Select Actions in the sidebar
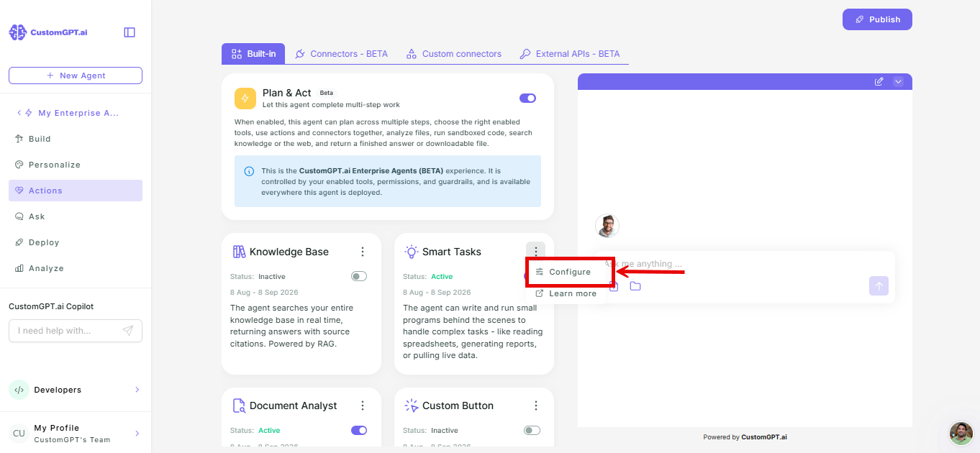 76,191
